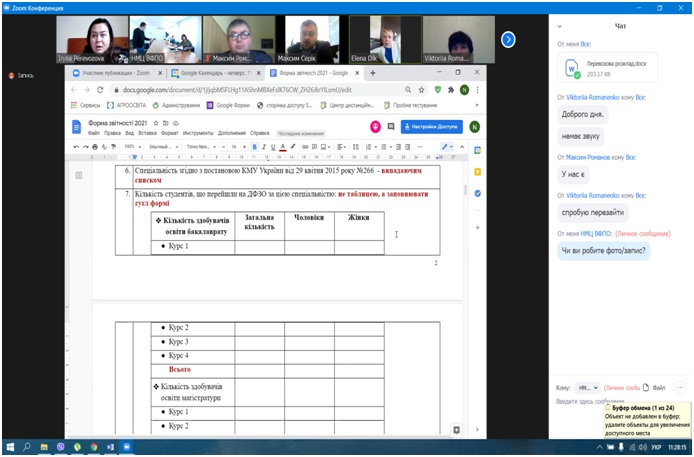Show next participants with the blue arrow

point(508,39)
